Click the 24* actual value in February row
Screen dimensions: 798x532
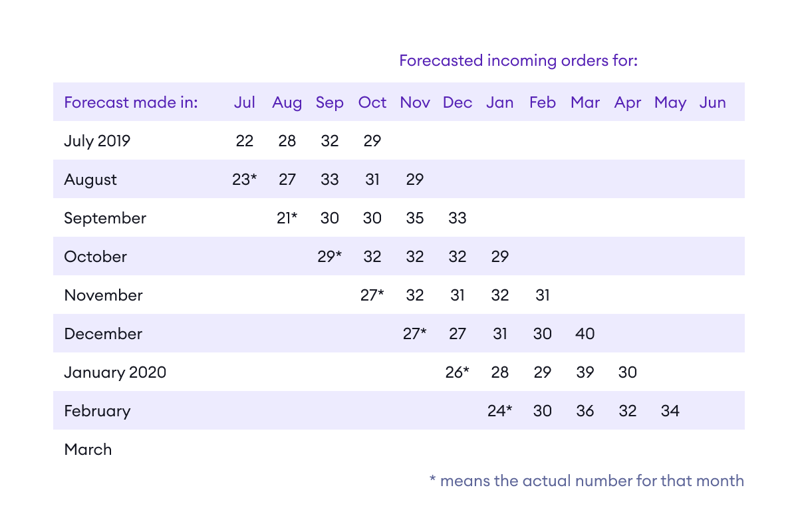point(500,411)
